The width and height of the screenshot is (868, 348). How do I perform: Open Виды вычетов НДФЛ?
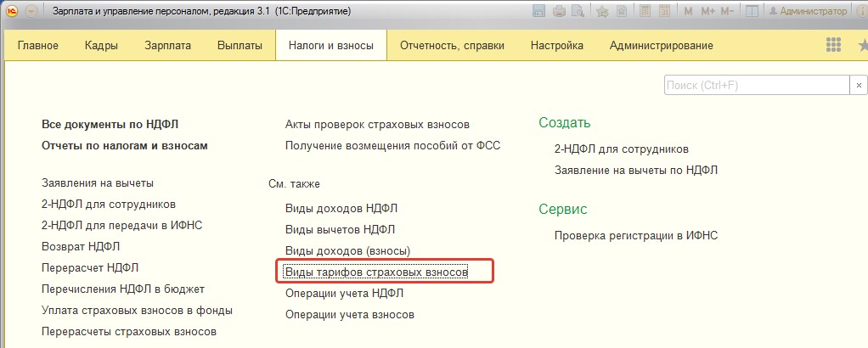click(x=341, y=230)
